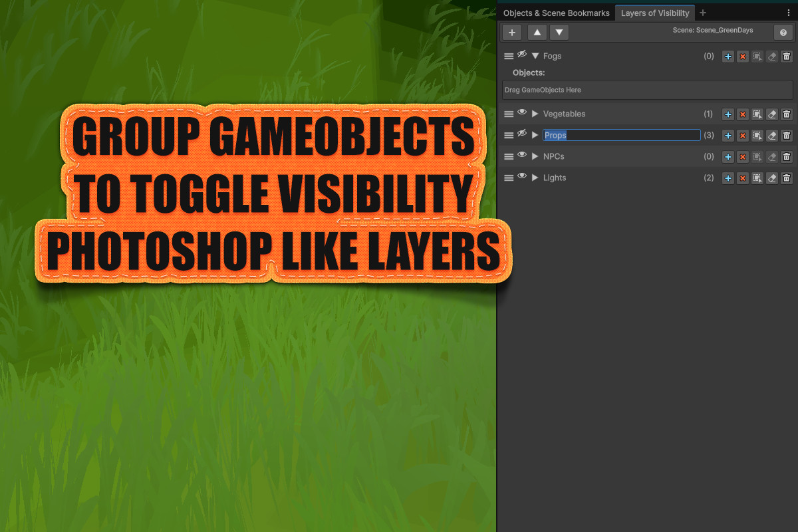Image resolution: width=798 pixels, height=532 pixels.
Task: Expand the Lights layer foldout
Action: pos(535,178)
